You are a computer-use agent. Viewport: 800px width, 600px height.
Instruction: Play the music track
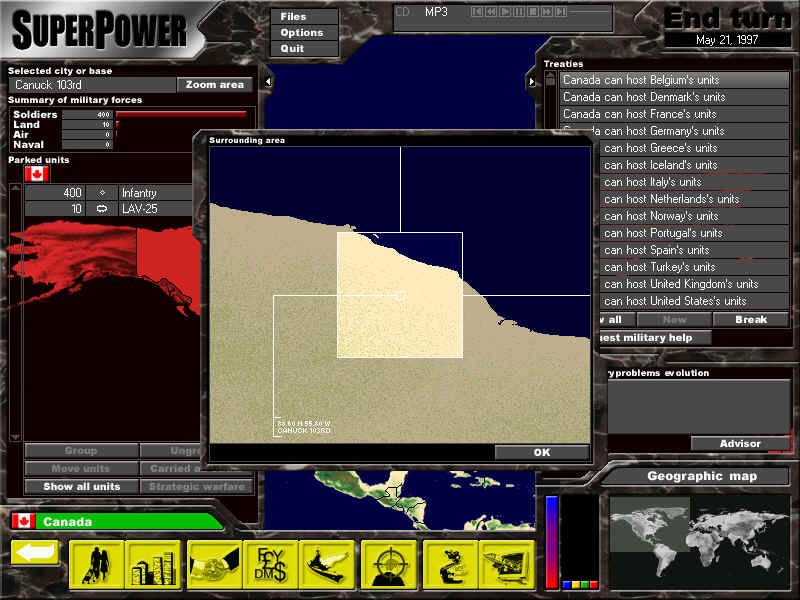point(505,12)
